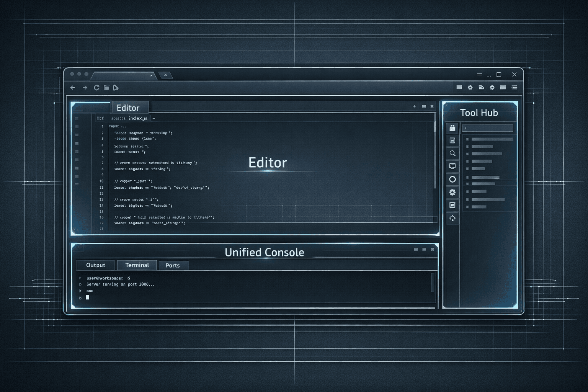Select the monitor icon in Tool Hub
This screenshot has width=588, height=392.
point(452,166)
